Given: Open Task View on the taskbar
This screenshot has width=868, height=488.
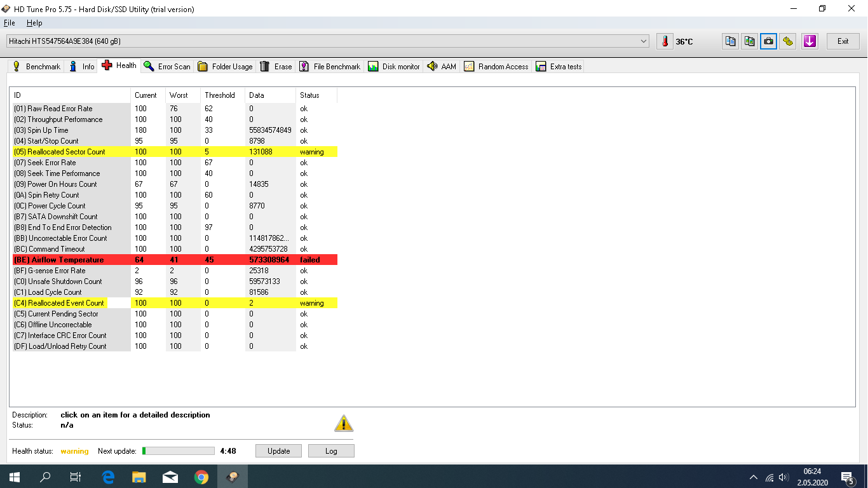Looking at the screenshot, I should tap(76, 476).
